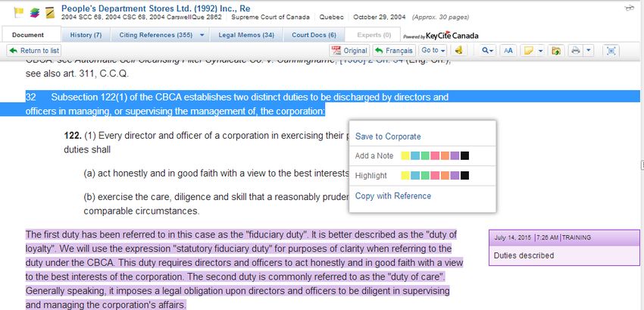Click the multicolored stacked layers icon
Screen dimensions: 644x310
pyautogui.click(x=35, y=13)
